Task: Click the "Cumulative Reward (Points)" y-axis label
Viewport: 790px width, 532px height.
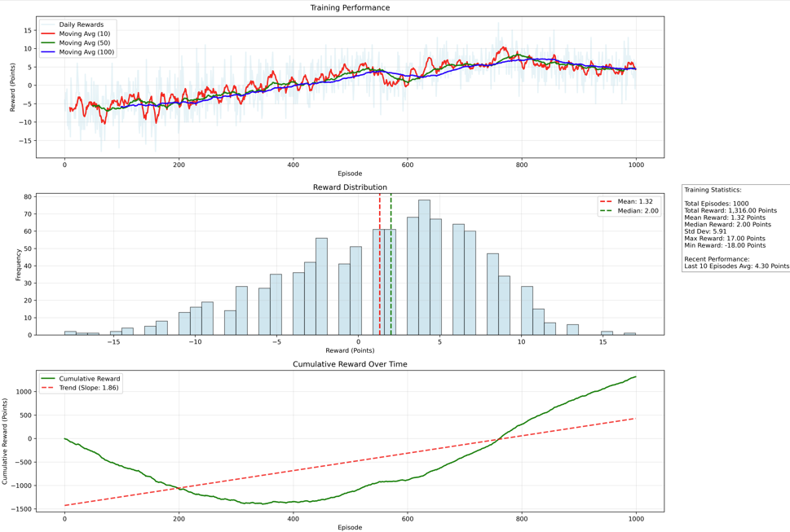Action: (x=5, y=442)
